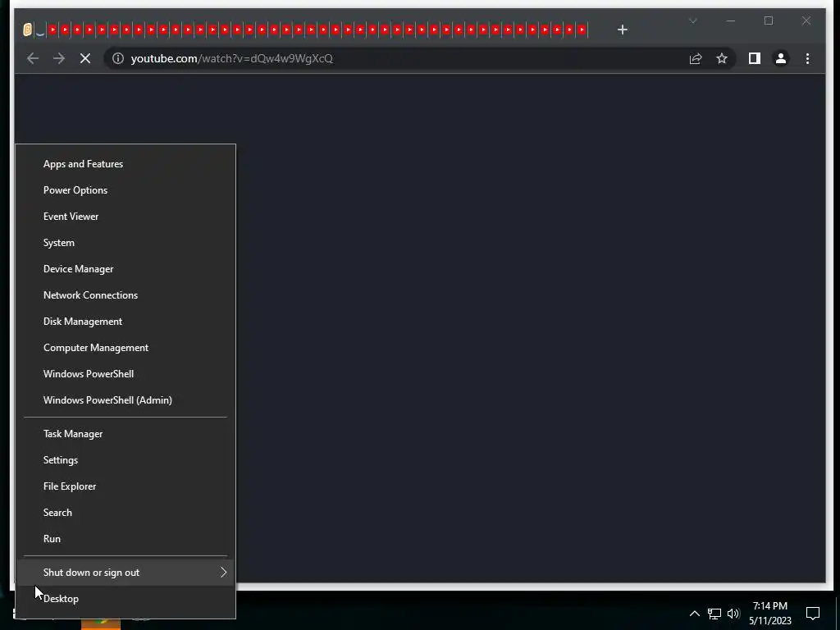
Task: Stop loading the page
Action: [85, 58]
